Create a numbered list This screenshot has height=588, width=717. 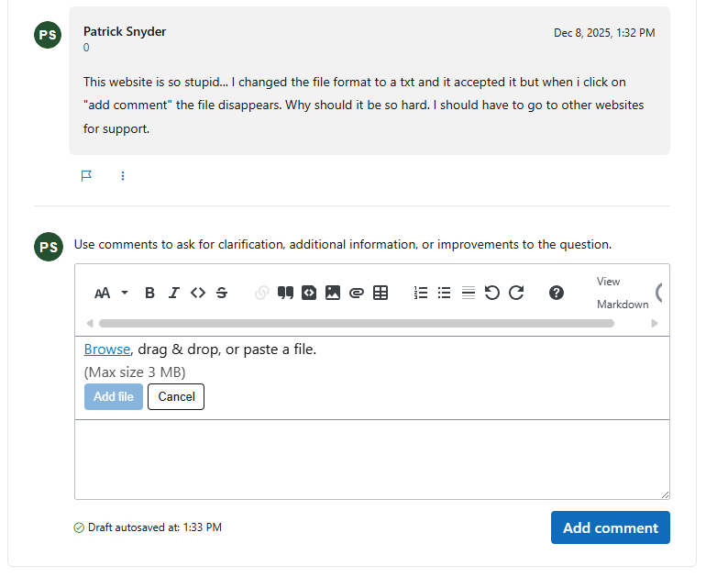[421, 293]
